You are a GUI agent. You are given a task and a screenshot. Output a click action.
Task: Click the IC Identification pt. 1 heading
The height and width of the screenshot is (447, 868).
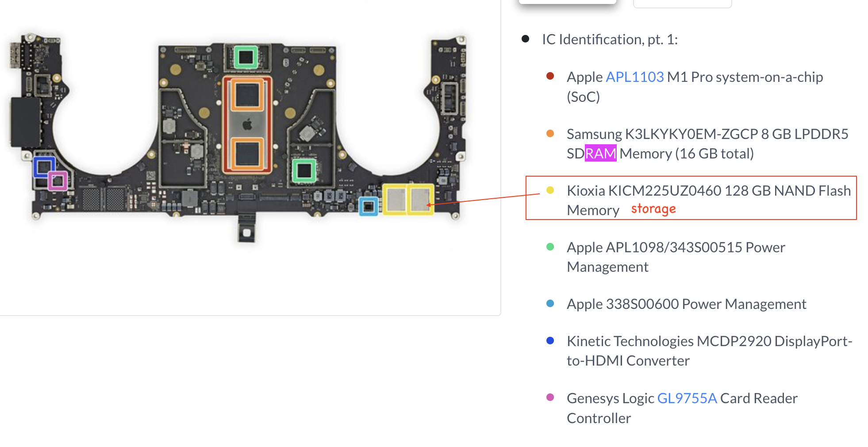click(x=610, y=39)
